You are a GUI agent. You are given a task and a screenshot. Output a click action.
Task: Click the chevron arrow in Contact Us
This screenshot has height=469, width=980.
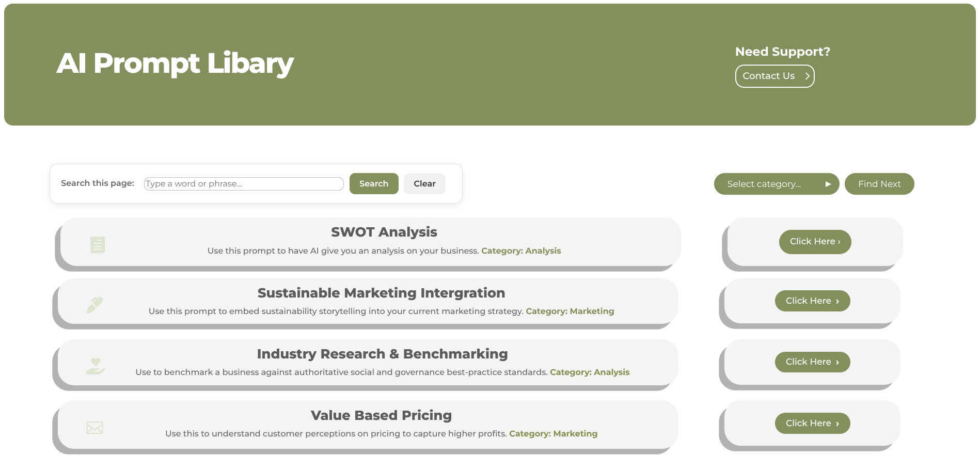coord(807,76)
